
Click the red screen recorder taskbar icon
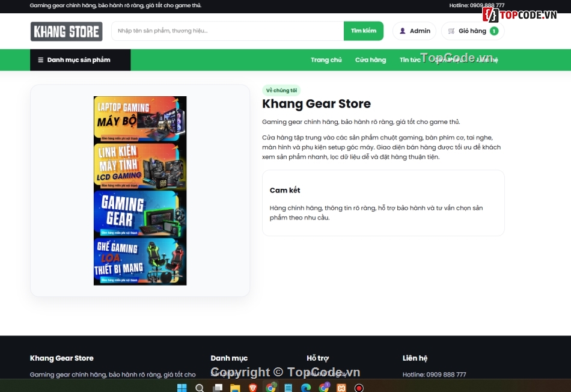tap(359, 388)
